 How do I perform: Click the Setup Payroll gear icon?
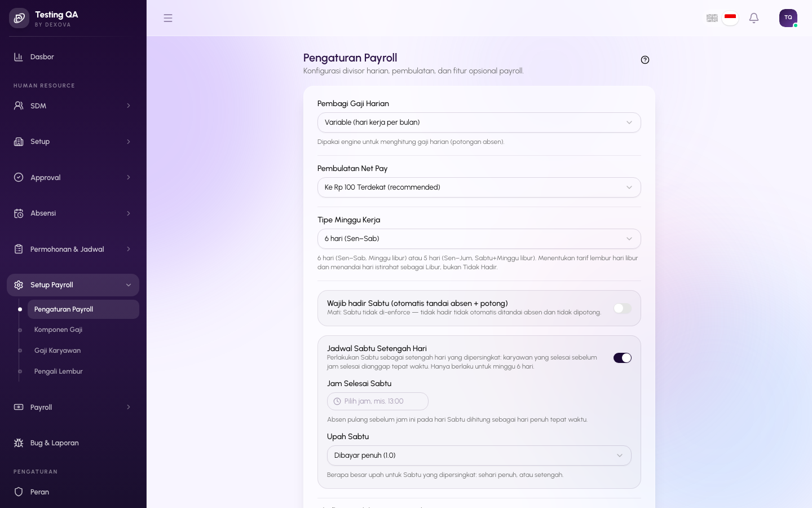(x=19, y=285)
